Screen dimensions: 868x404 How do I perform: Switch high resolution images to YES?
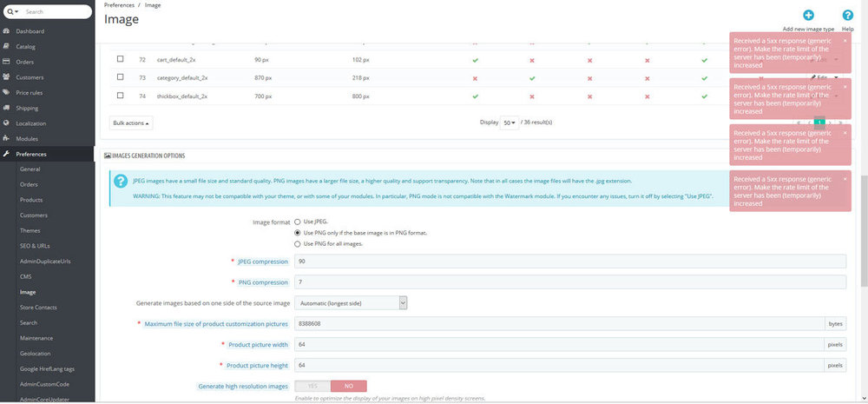312,386
